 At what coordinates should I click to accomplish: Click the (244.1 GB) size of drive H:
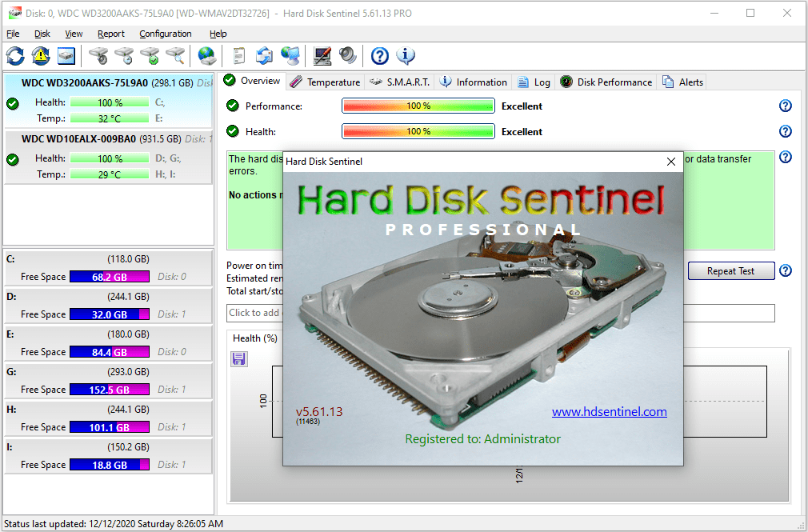pyautogui.click(x=128, y=410)
